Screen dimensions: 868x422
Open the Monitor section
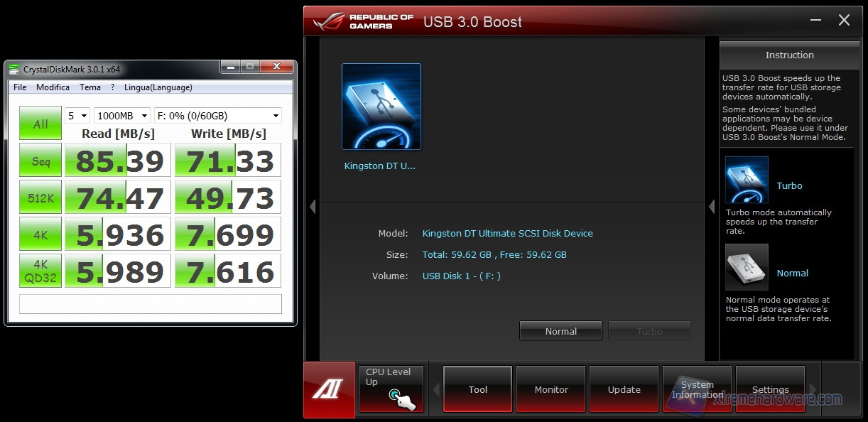[x=551, y=389]
